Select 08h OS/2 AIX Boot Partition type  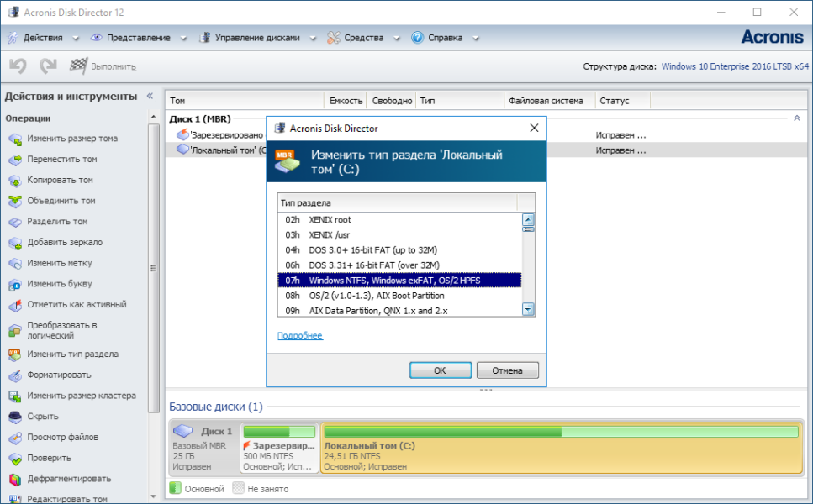click(x=399, y=295)
